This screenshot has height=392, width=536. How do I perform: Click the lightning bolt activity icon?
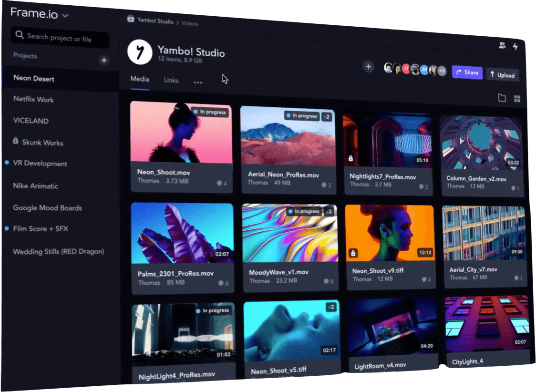tap(515, 46)
